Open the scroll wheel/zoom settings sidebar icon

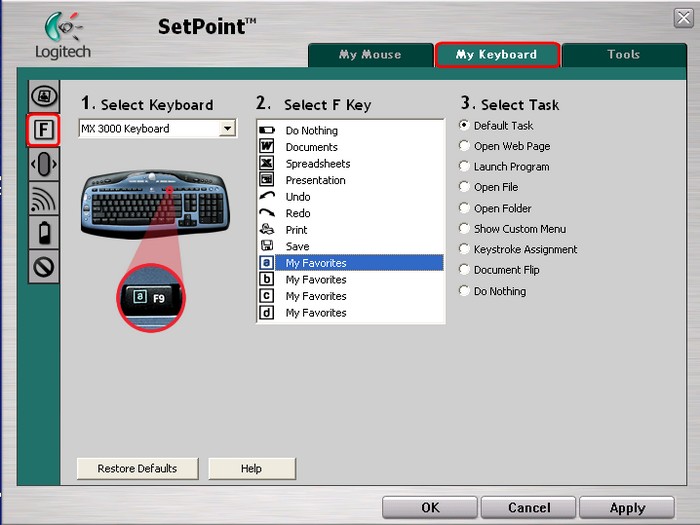click(44, 164)
